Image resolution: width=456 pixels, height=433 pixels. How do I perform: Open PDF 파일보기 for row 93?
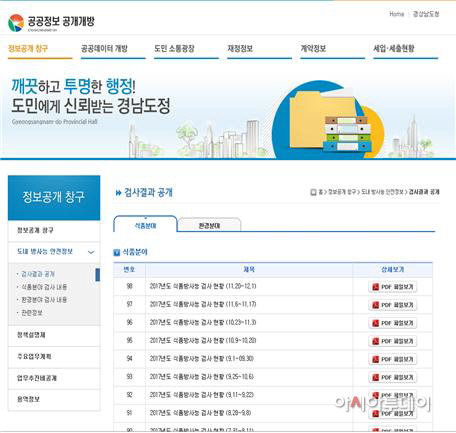point(393,377)
